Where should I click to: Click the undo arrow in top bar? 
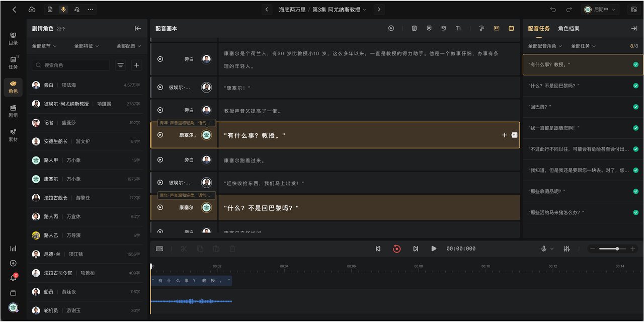coord(553,10)
